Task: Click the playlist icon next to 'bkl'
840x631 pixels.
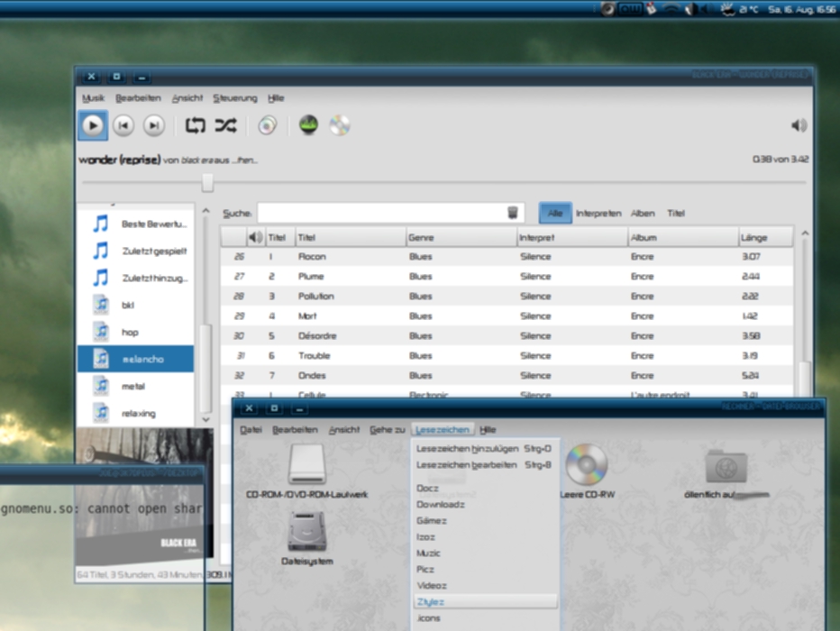Action: tap(101, 305)
